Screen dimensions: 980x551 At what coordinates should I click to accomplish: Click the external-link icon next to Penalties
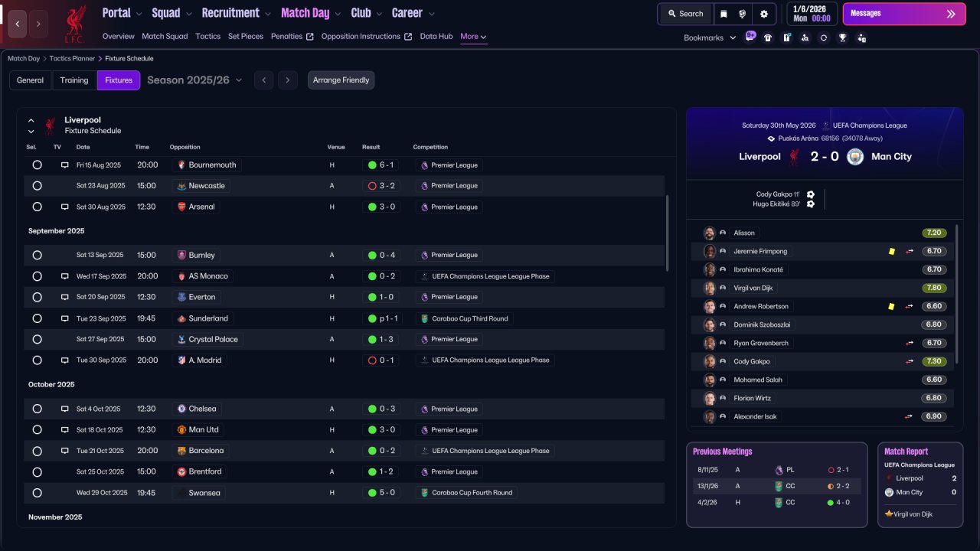tap(310, 37)
